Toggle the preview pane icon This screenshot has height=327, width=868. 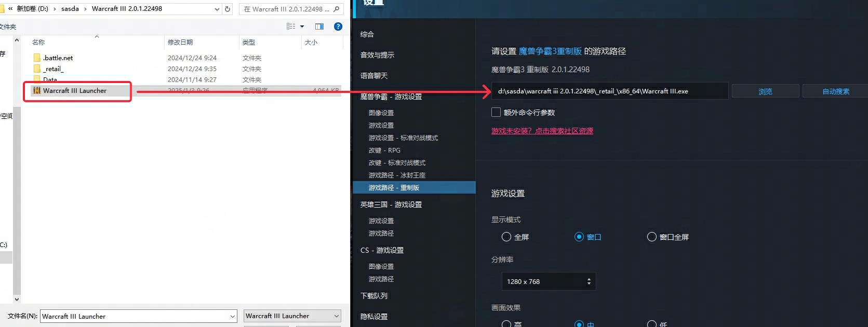coord(319,26)
